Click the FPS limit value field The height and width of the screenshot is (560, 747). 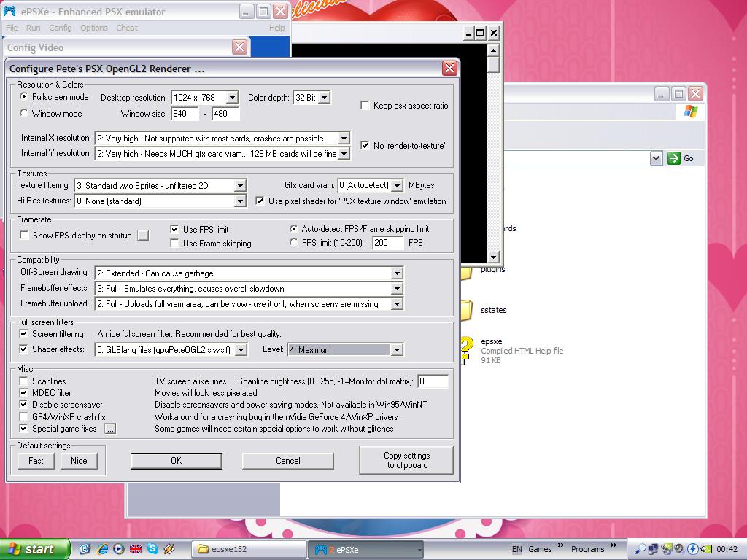(x=388, y=243)
